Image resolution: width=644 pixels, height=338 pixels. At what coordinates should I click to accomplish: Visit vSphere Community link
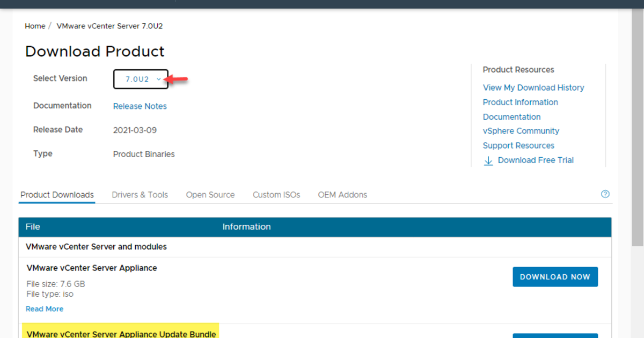pos(521,131)
